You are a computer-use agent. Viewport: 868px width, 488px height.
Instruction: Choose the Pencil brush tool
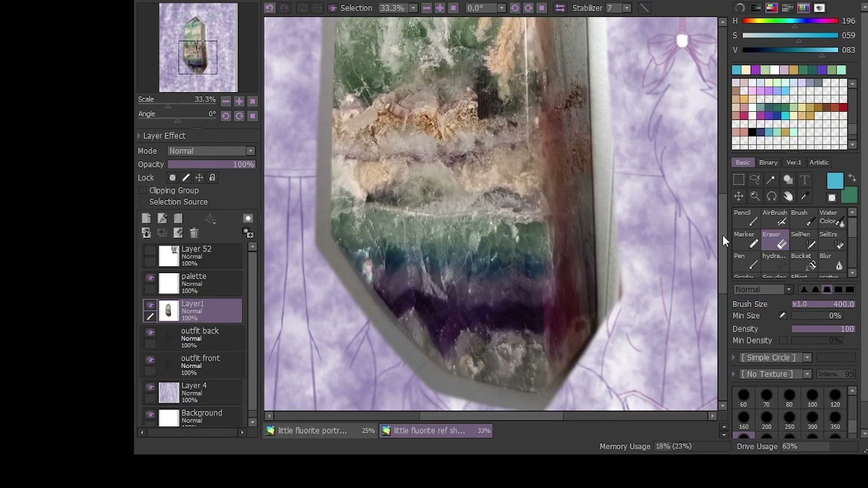746,218
